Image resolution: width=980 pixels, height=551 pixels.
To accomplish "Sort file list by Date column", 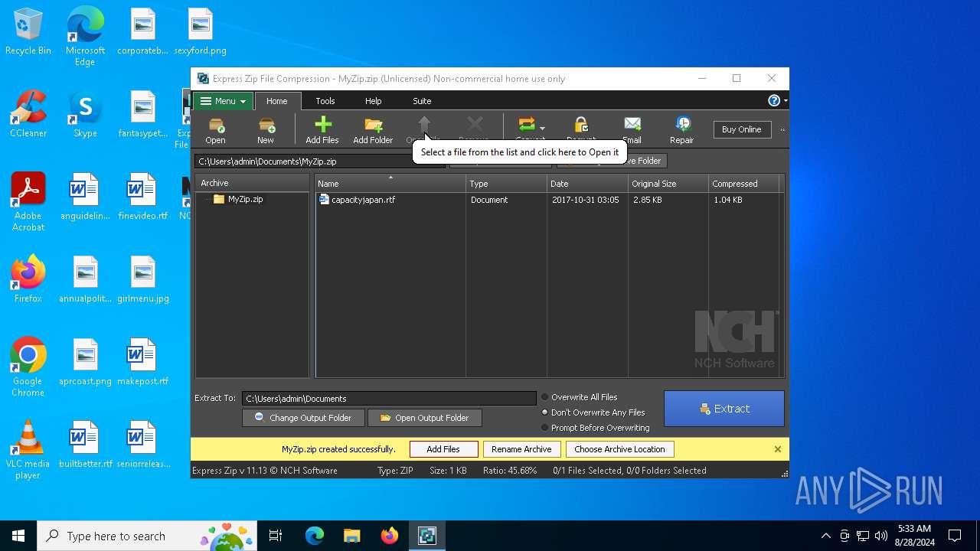I will coord(587,184).
